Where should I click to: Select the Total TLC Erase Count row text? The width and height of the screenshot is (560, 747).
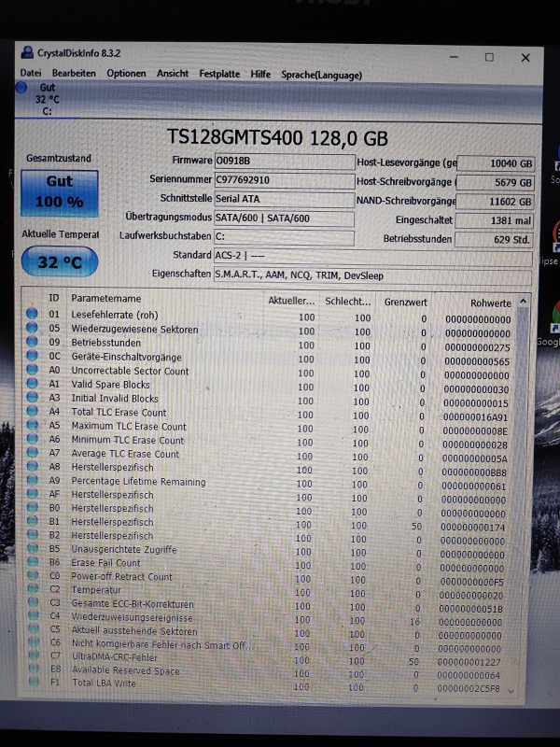119,412
